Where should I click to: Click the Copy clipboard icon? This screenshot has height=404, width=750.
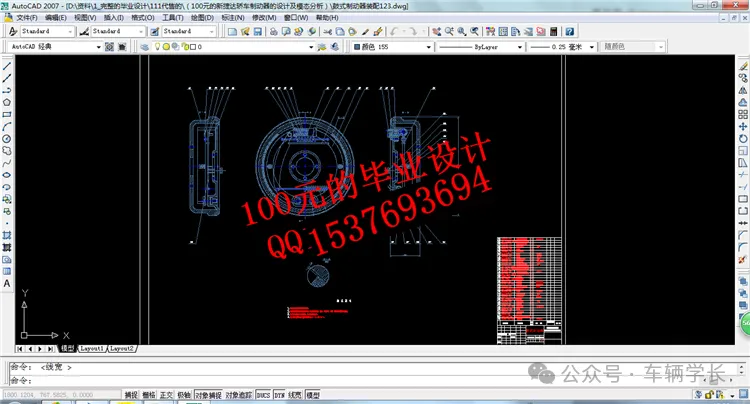tap(340, 32)
